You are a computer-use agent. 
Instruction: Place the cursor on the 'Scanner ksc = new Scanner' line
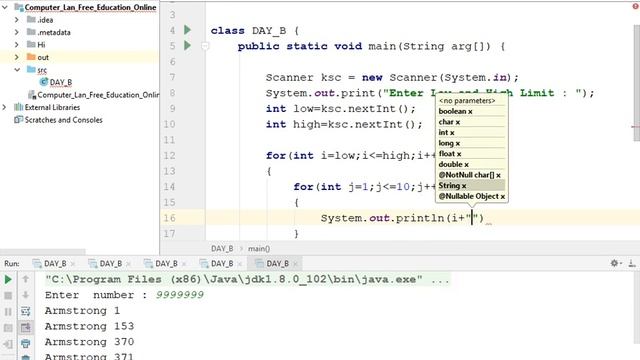coord(392,78)
